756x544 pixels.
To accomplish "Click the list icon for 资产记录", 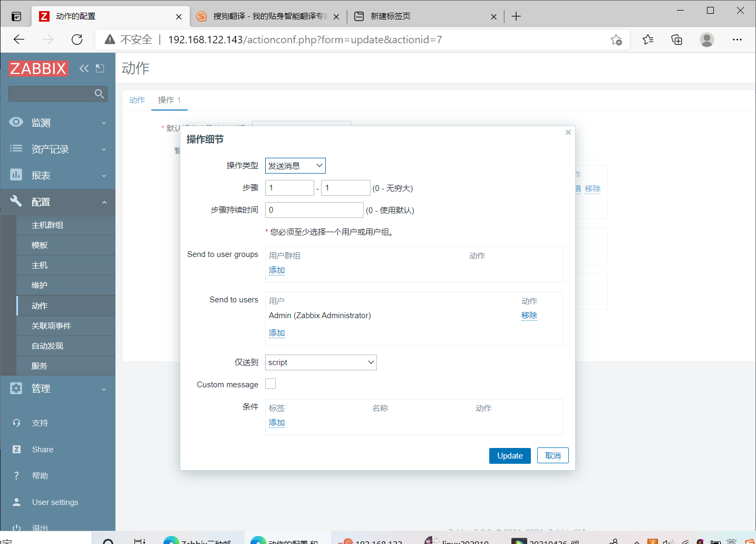I will tap(16, 149).
